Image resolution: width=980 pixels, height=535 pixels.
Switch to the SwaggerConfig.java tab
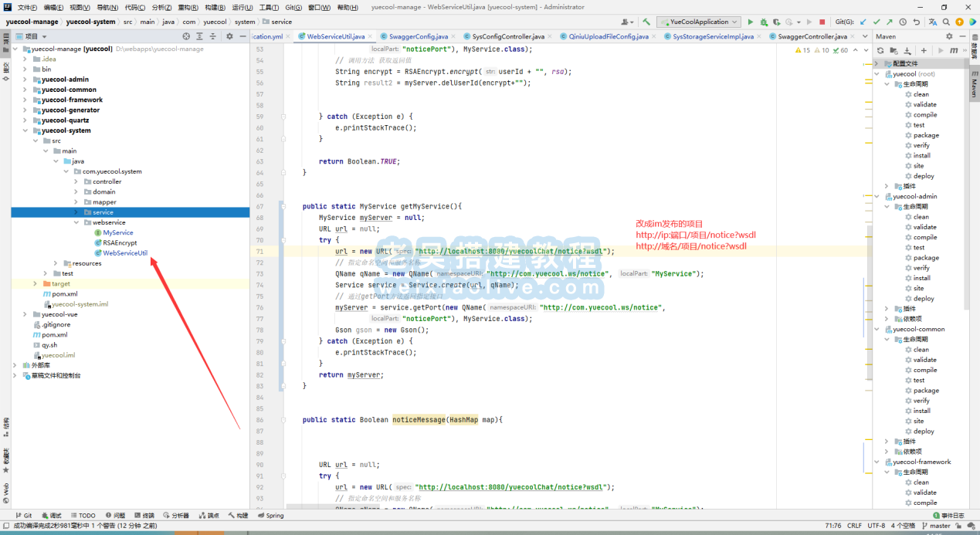pos(418,36)
